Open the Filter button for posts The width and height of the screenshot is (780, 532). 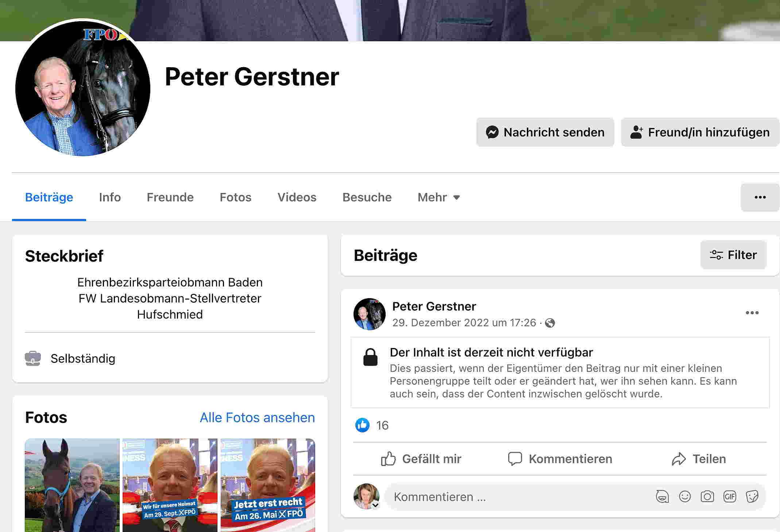733,255
